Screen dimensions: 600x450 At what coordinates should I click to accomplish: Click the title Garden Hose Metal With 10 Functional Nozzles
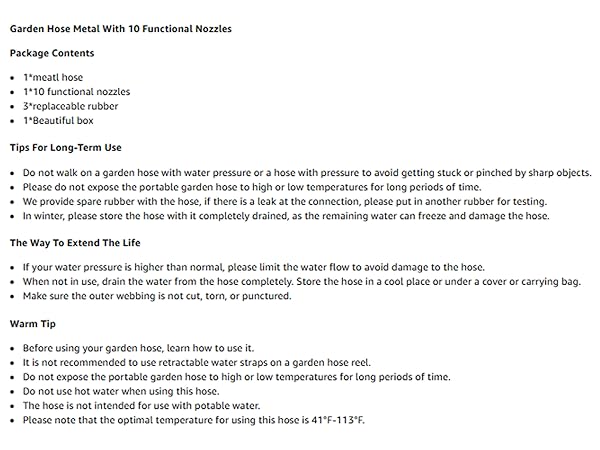click(121, 29)
